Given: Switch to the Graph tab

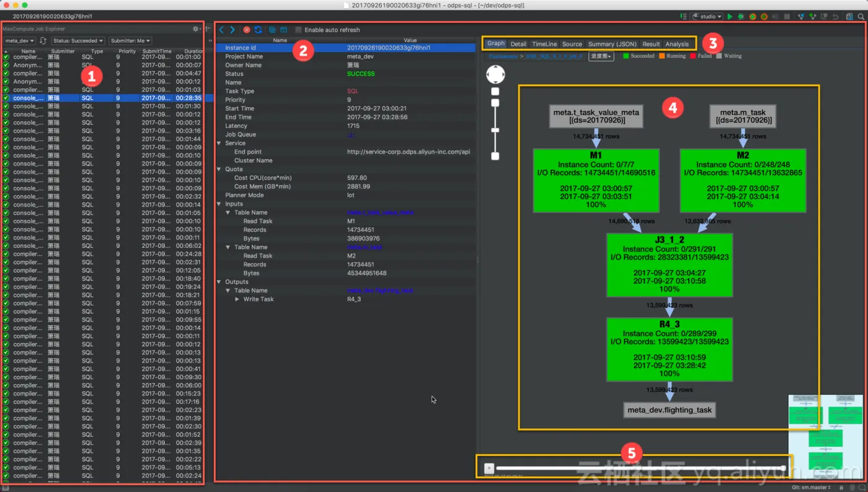Looking at the screenshot, I should tap(495, 43).
